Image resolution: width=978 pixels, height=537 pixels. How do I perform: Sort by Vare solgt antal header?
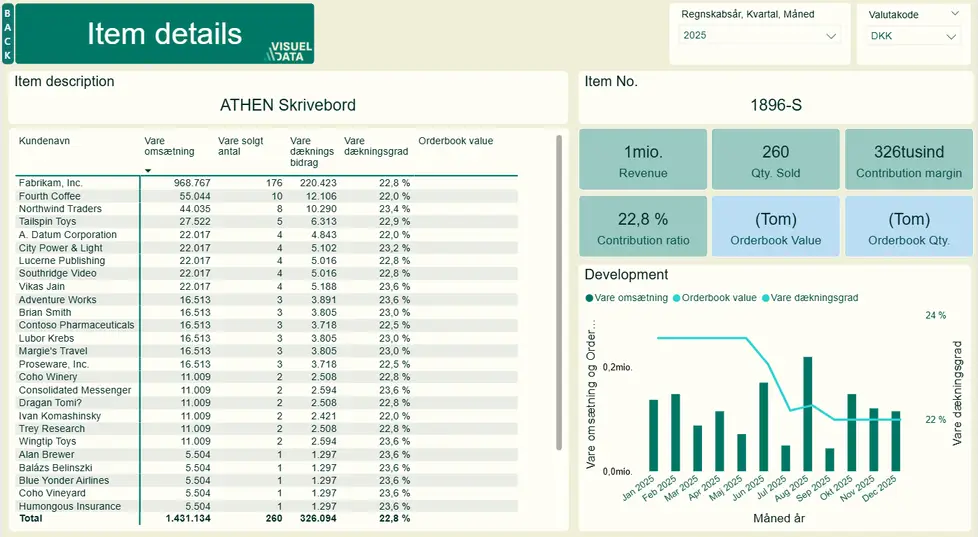pyautogui.click(x=241, y=146)
